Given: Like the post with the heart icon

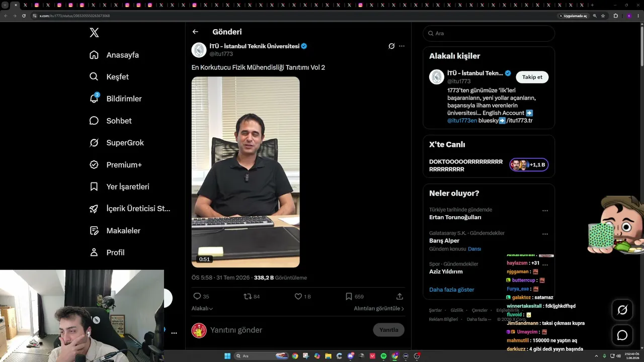Looking at the screenshot, I should pos(298,297).
